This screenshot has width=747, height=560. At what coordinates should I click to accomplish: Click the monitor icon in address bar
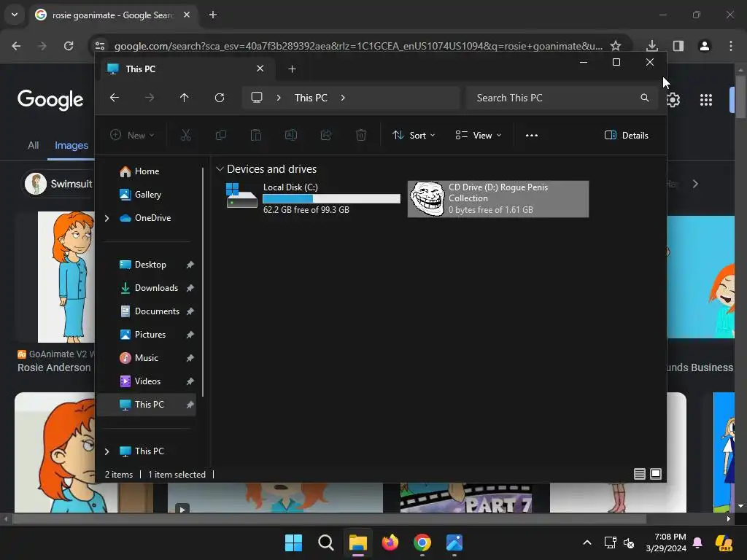pyautogui.click(x=257, y=98)
